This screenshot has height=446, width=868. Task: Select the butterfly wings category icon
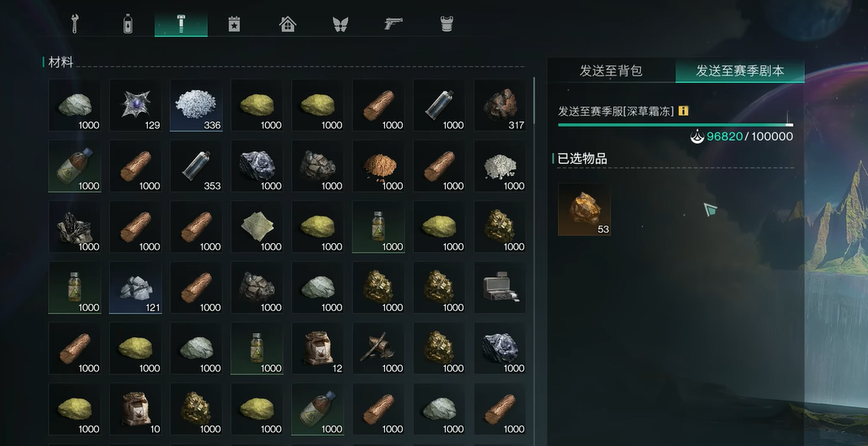pyautogui.click(x=340, y=24)
